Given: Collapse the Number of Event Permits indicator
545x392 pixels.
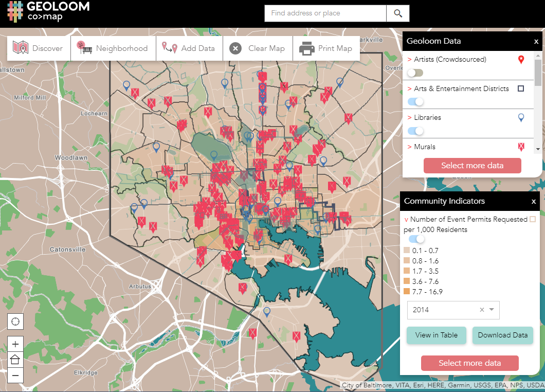Looking at the screenshot, I should point(406,219).
